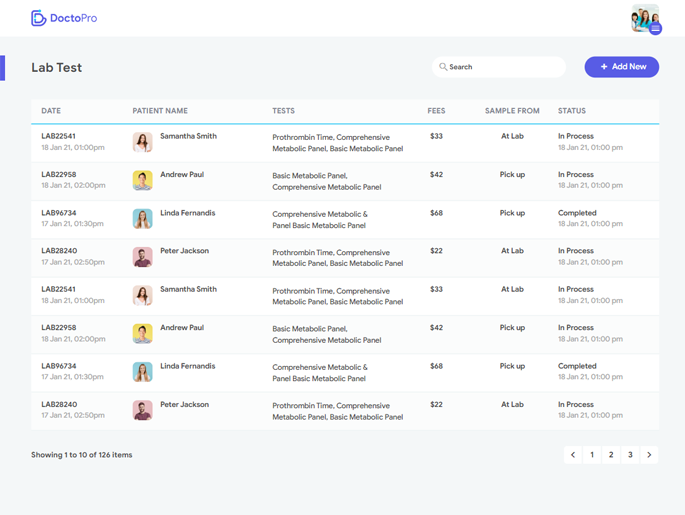Click 'Comprehensive Metabolic &' tests in third row
The image size is (685, 515).
click(320, 214)
